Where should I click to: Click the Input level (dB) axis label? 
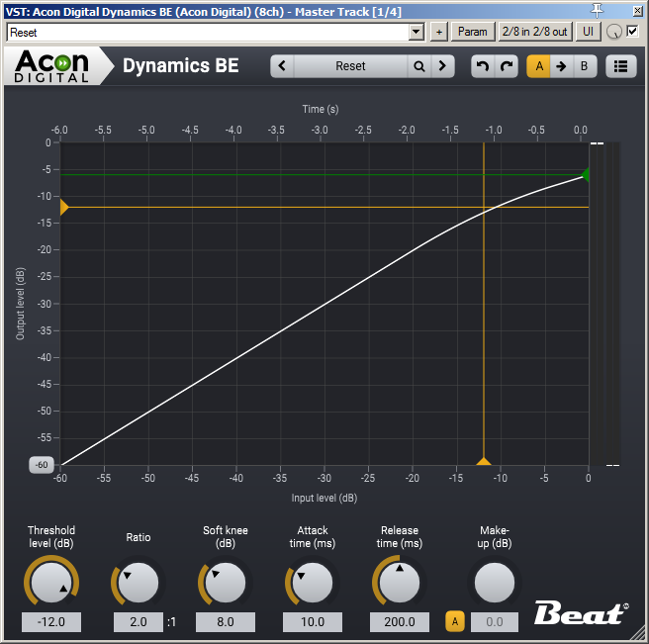(x=324, y=498)
